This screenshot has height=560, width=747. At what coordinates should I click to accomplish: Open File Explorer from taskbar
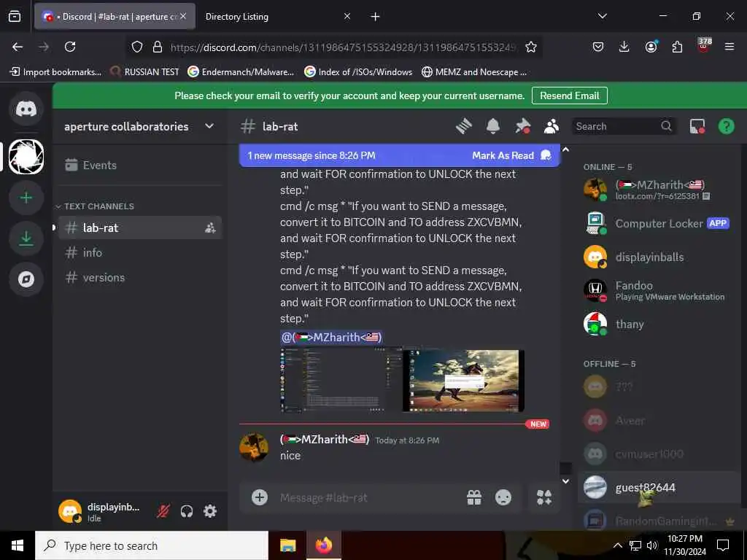[x=287, y=545]
